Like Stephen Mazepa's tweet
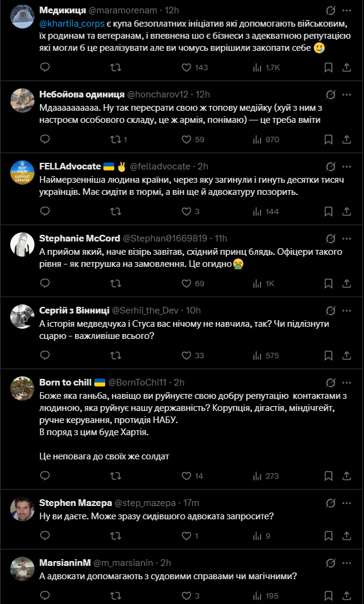This screenshot has height=604, width=364. (190, 536)
